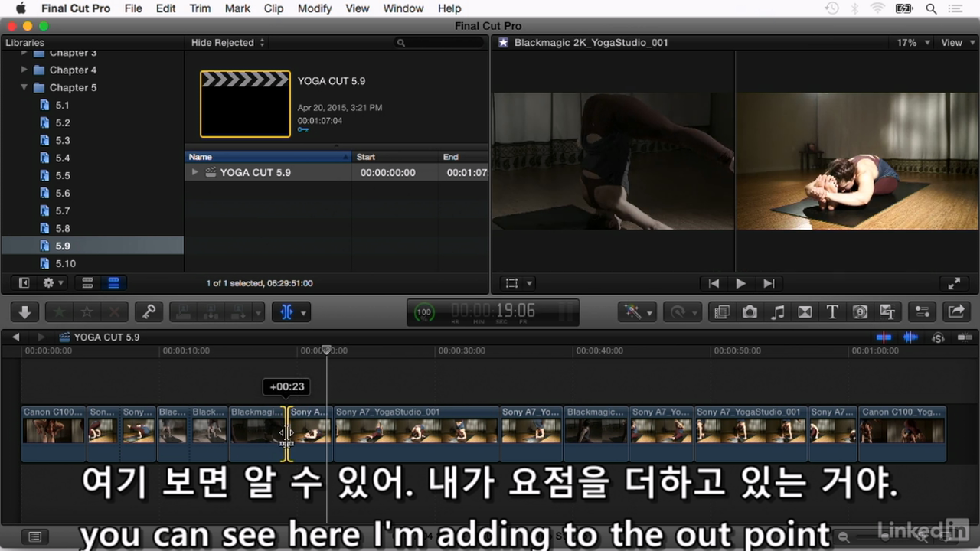This screenshot has width=980, height=551.
Task: Select event 5.1 in Libraries
Action: (62, 105)
